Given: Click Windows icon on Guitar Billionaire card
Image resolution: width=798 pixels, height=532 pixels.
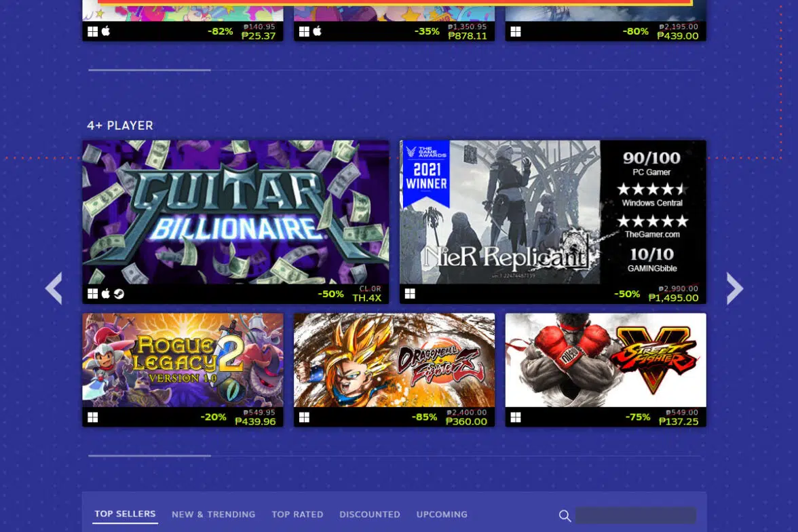Looking at the screenshot, I should [92, 294].
